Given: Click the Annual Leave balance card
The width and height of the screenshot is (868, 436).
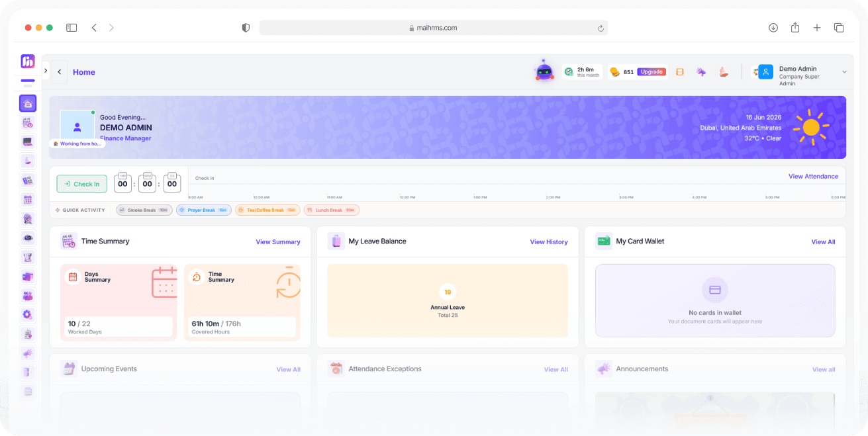Looking at the screenshot, I should pyautogui.click(x=448, y=301).
